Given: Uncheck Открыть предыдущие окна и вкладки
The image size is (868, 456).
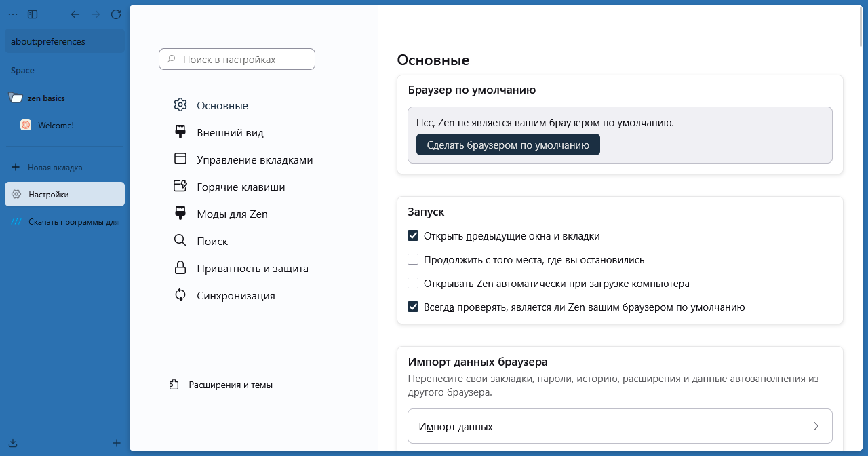Looking at the screenshot, I should (x=413, y=235).
